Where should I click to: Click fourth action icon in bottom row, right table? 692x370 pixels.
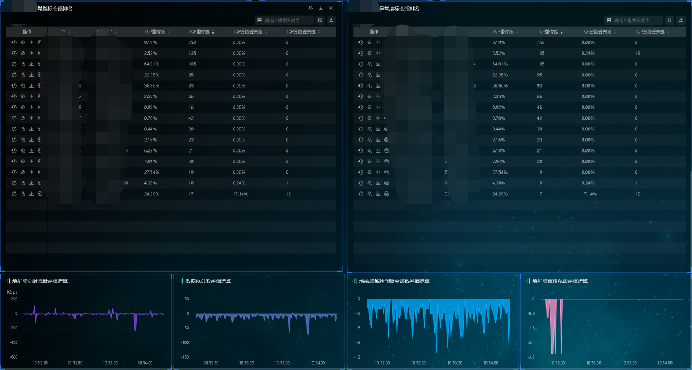pyautogui.click(x=387, y=193)
